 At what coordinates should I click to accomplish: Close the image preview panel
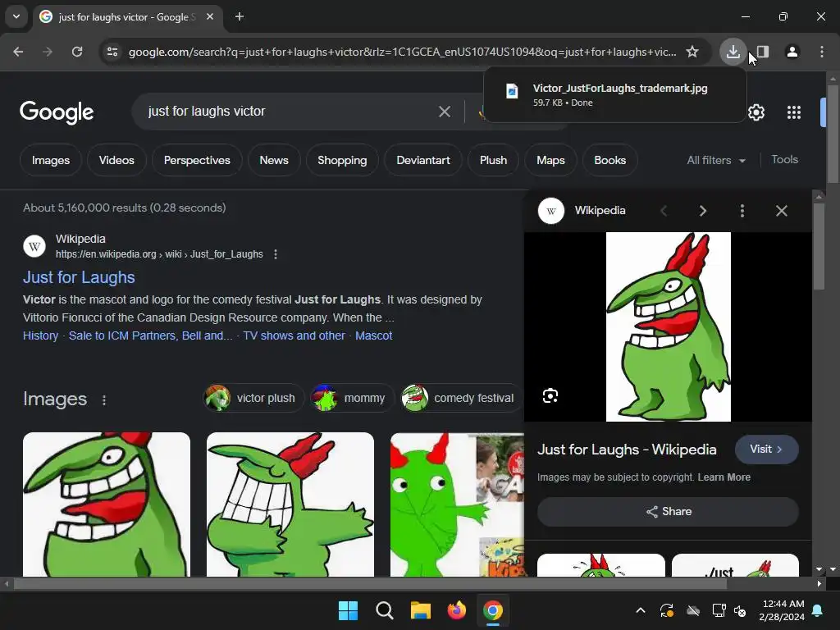coord(782,211)
